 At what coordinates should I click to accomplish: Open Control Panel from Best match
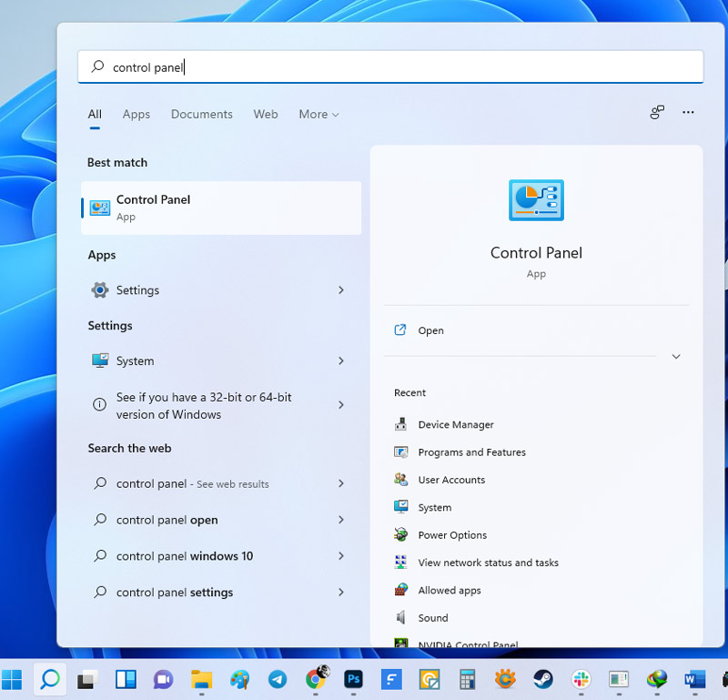click(151, 208)
